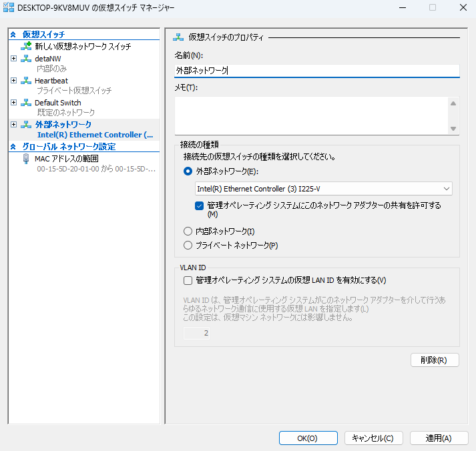Click the new virtual network switch icon

coord(26,47)
